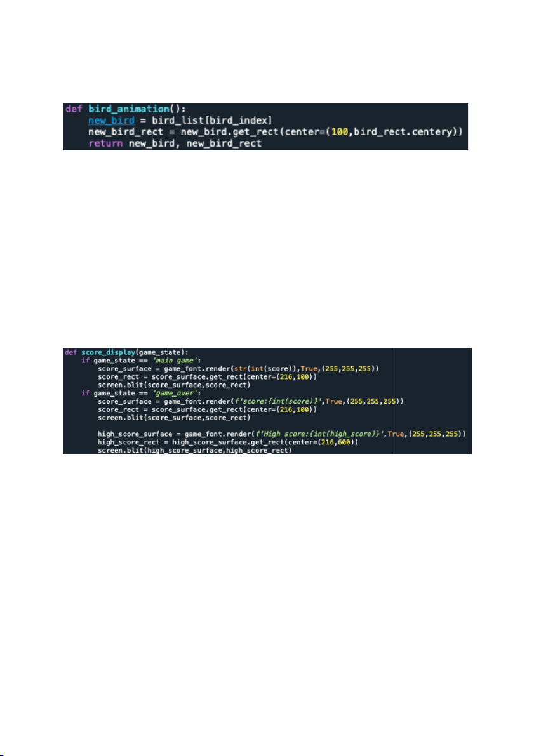Click the 600 value in high_score_rect center
Image resolution: width=534 pixels, height=756 pixels.
(344, 442)
